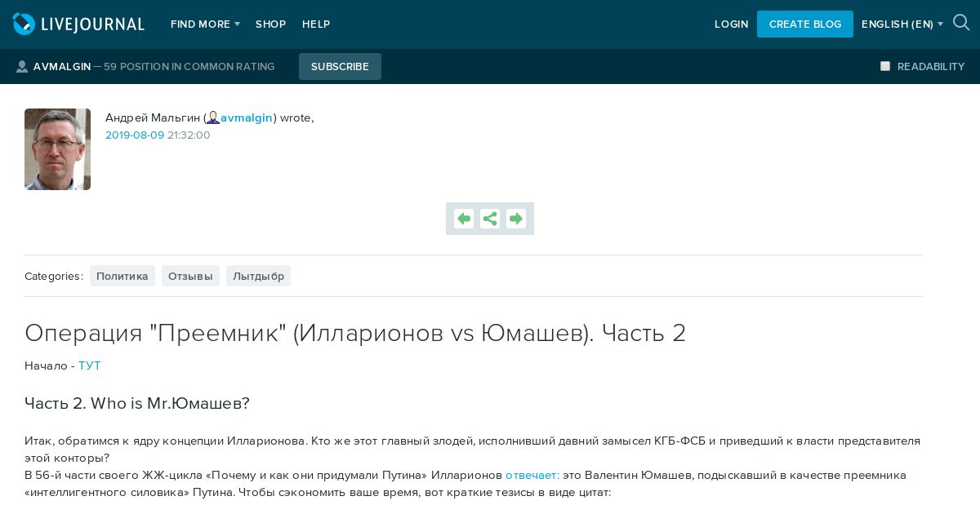Select the Политика category tag
The image size is (980, 514).
(x=122, y=276)
